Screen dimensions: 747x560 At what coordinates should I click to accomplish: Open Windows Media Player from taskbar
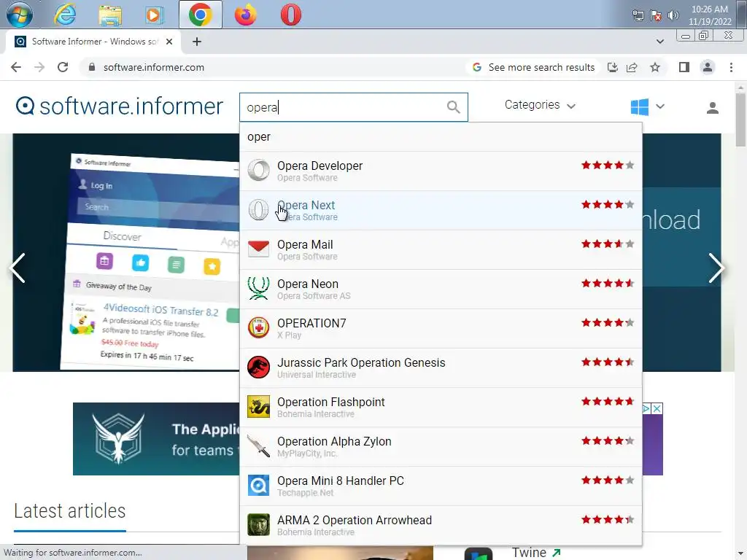tap(154, 15)
